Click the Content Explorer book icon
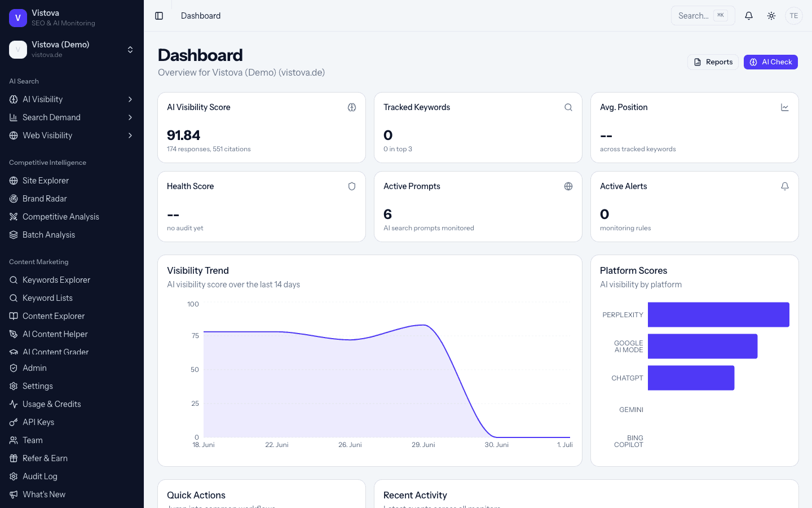812x508 pixels. point(14,316)
